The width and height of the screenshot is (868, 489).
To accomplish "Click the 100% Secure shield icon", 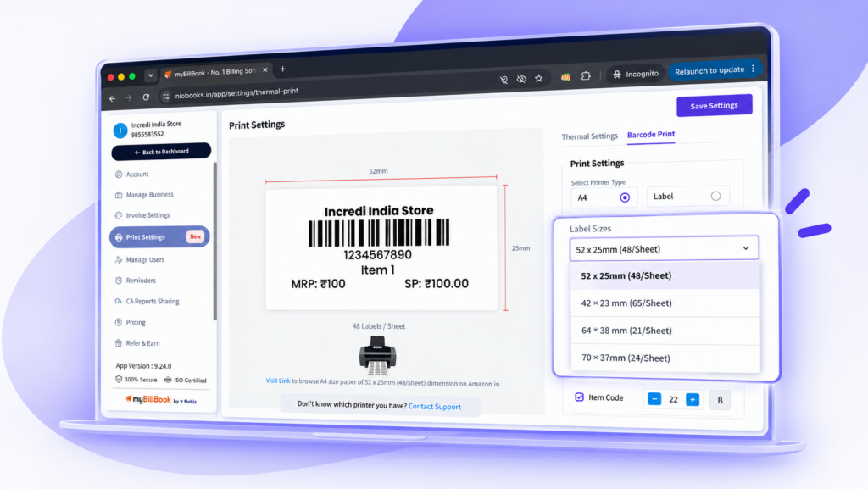I will (x=119, y=380).
